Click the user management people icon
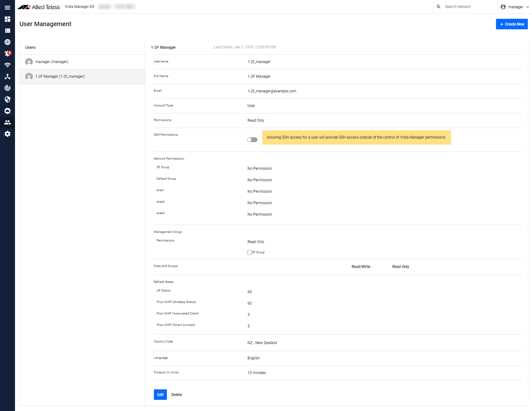Image resolution: width=532 pixels, height=411 pixels. (7, 122)
